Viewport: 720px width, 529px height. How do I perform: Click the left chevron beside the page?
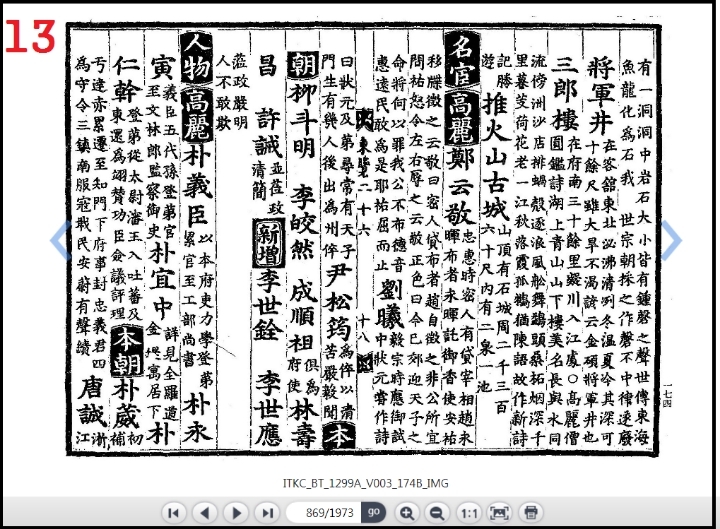click(x=60, y=240)
